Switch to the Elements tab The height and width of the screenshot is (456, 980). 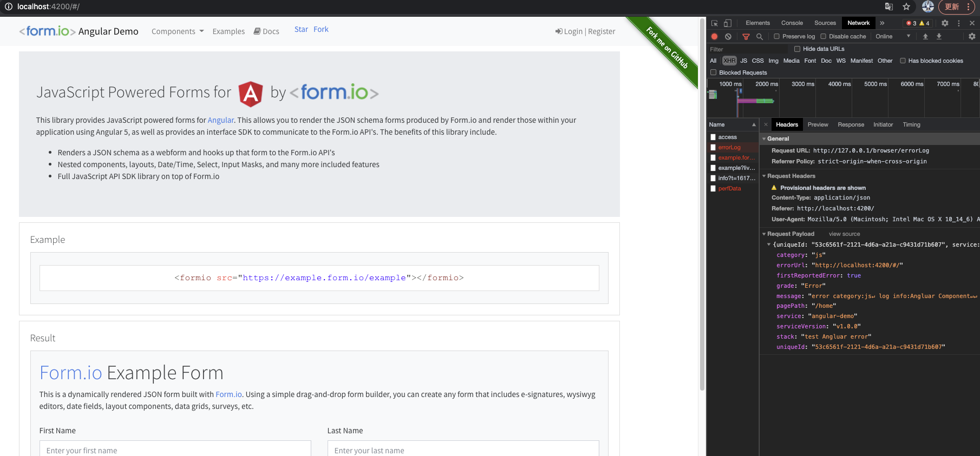click(757, 23)
